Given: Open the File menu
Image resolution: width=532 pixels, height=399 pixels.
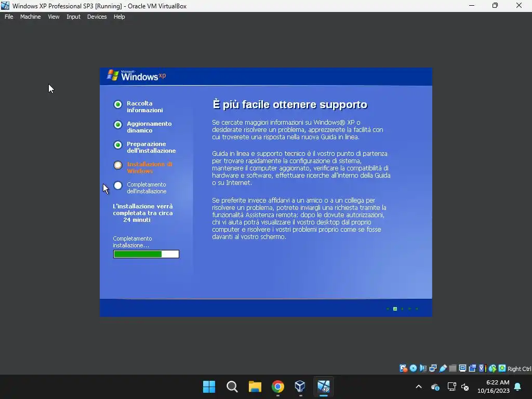Looking at the screenshot, I should [x=9, y=17].
